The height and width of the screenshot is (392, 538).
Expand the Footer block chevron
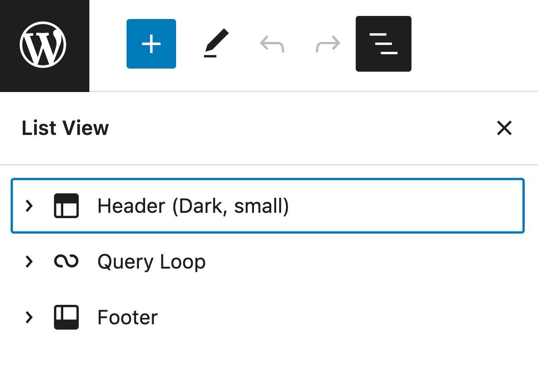29,317
